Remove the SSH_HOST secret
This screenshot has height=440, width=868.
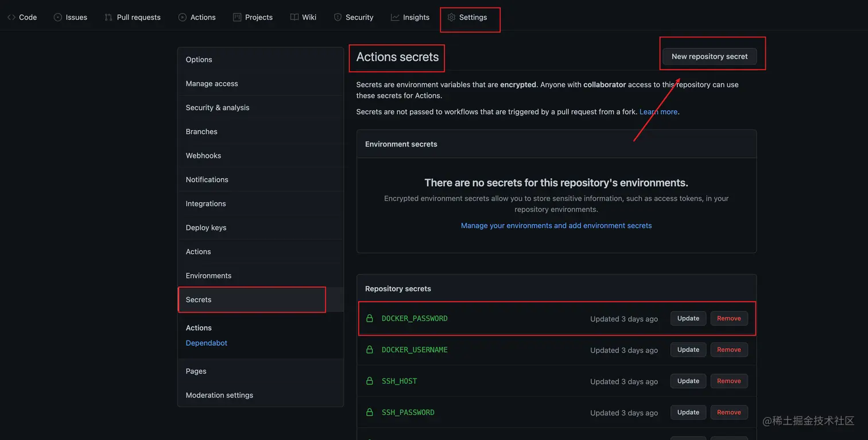click(729, 381)
